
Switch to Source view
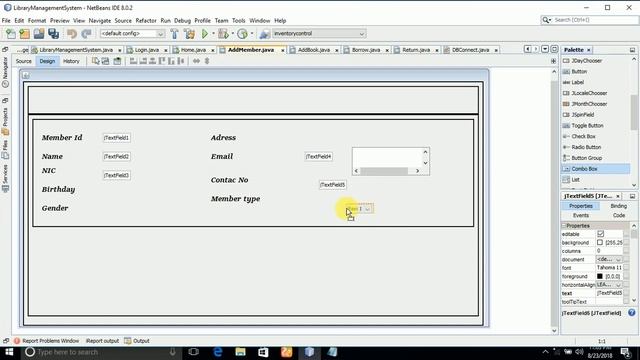[x=23, y=61]
